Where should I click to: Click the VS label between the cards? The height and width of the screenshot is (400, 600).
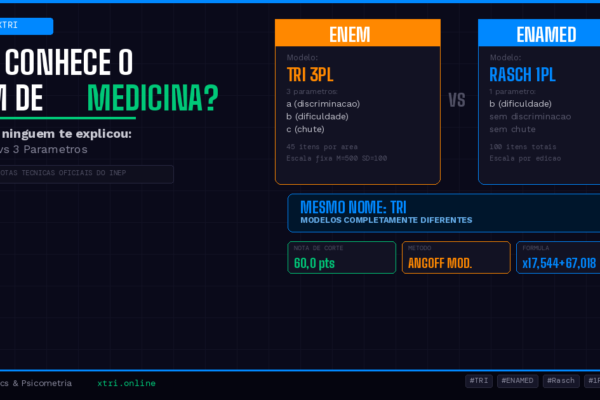(457, 100)
